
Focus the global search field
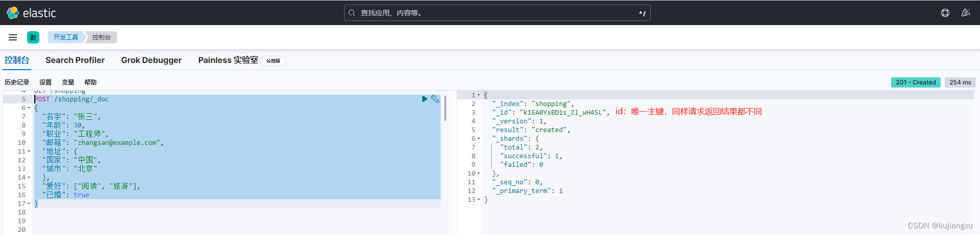497,13
